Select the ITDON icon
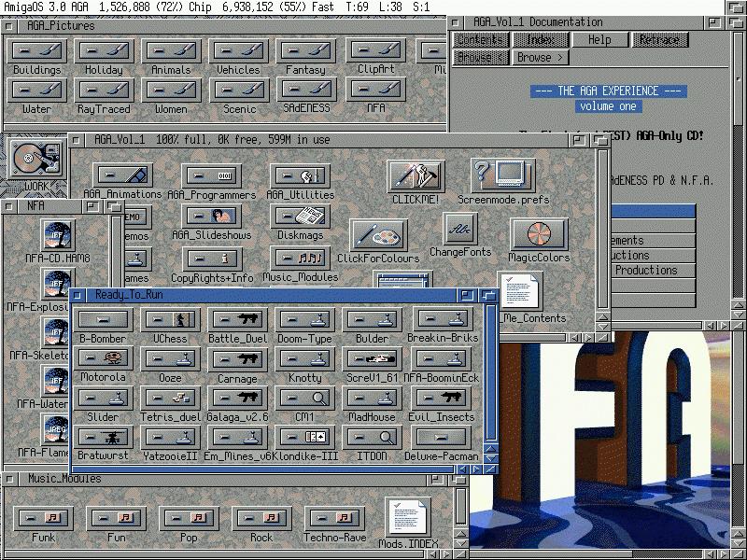The image size is (747, 560). tap(372, 437)
